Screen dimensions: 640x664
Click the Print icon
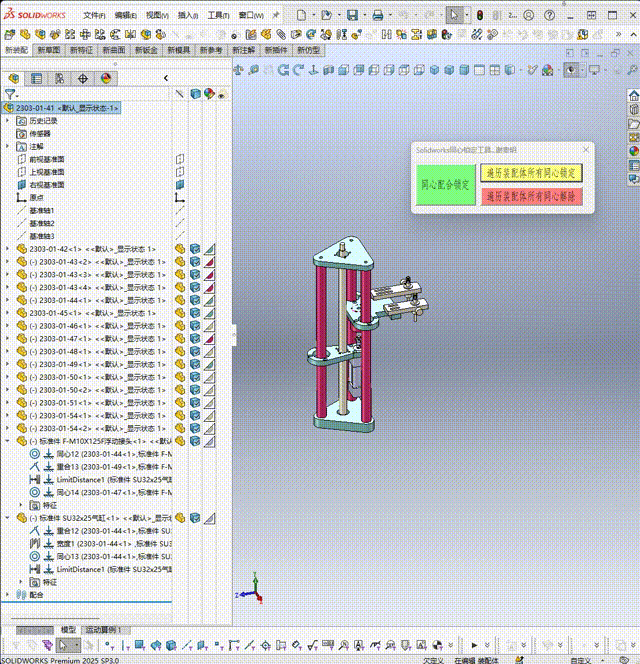click(x=377, y=16)
